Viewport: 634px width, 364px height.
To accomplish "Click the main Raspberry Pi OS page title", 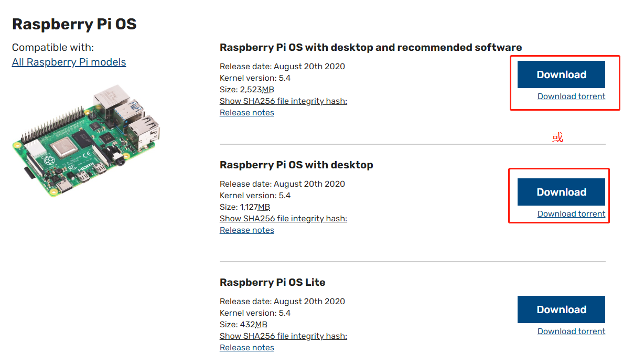I will [74, 24].
